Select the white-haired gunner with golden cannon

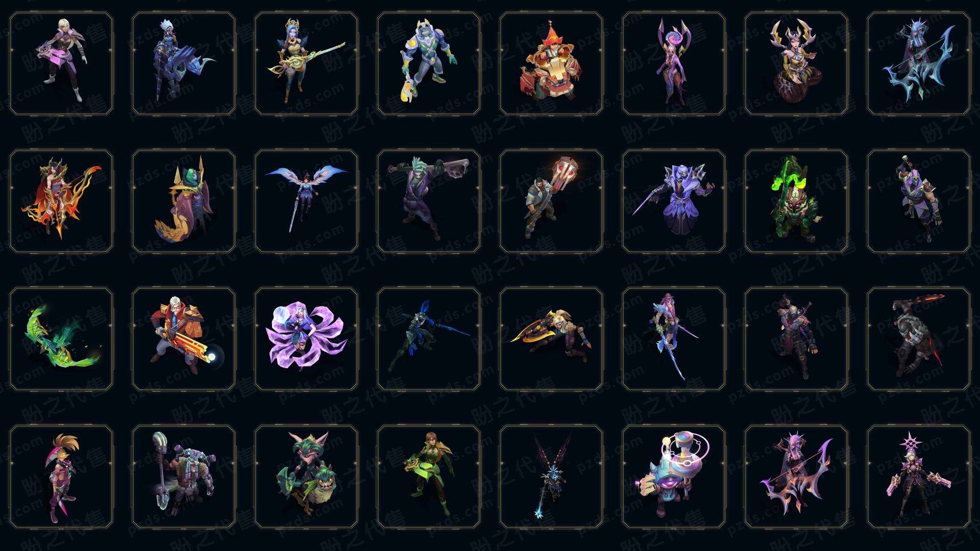[x=184, y=339]
